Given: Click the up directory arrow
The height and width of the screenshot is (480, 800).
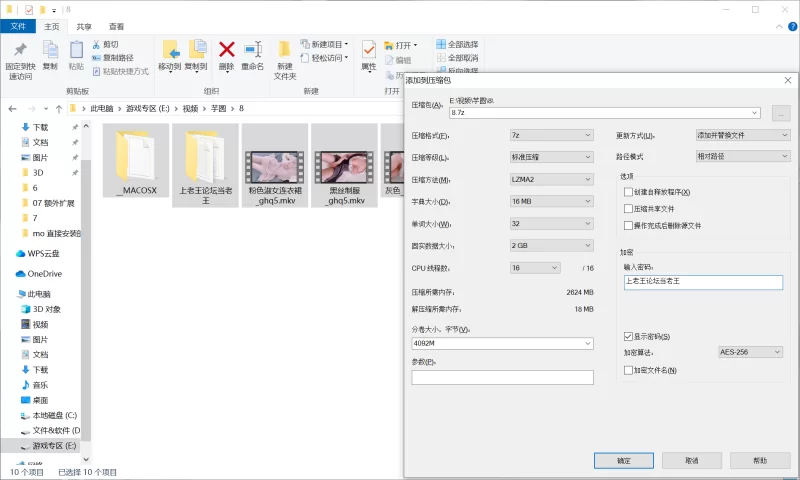Looking at the screenshot, I should coord(59,109).
